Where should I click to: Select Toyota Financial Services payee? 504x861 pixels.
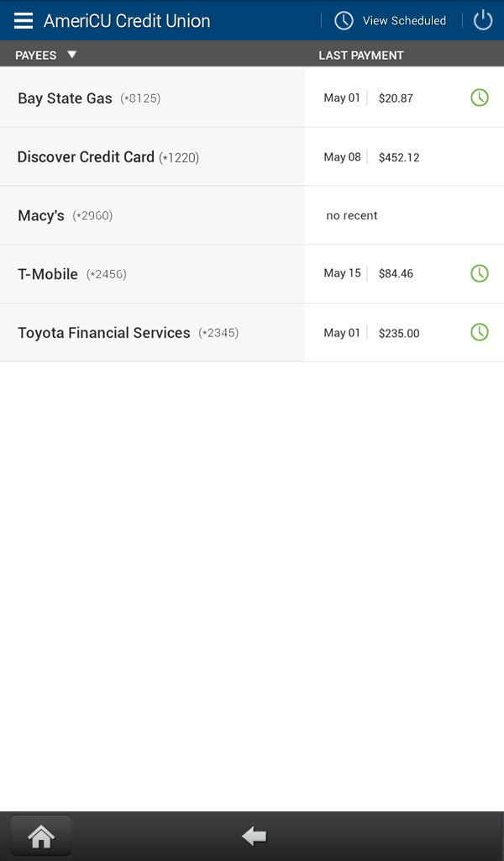(152, 333)
